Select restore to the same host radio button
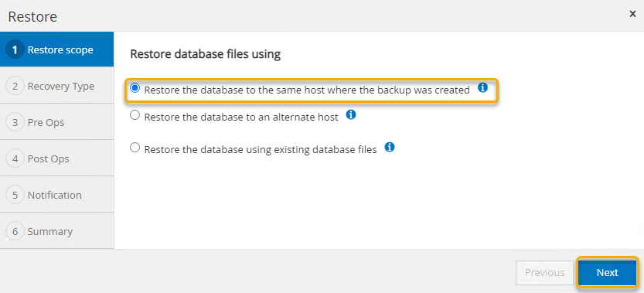The height and width of the screenshot is (293, 644). click(135, 88)
